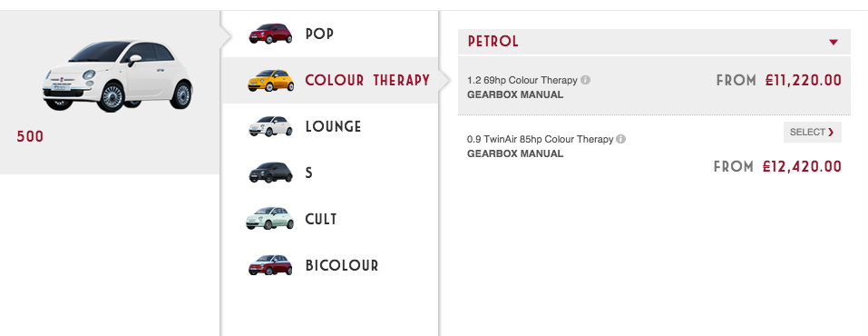Select the COLOUR THERAPY trim label

(x=367, y=81)
